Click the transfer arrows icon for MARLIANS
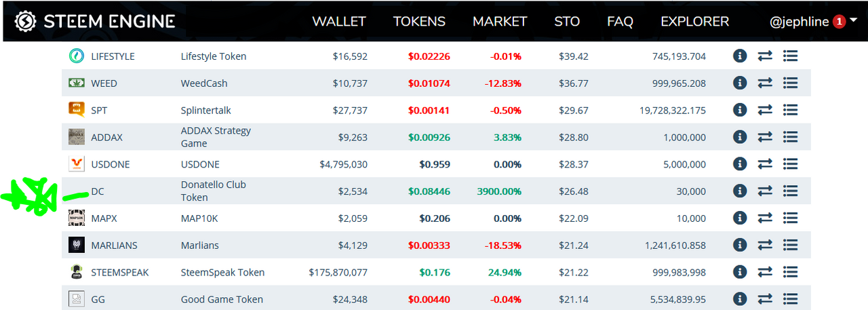The height and width of the screenshot is (310, 868). [x=765, y=245]
